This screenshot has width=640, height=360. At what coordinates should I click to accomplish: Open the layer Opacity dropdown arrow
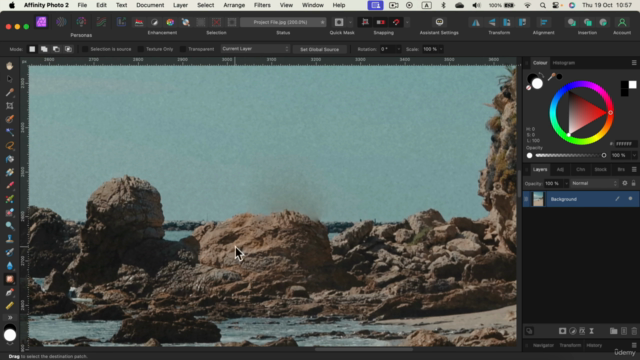pos(566,183)
